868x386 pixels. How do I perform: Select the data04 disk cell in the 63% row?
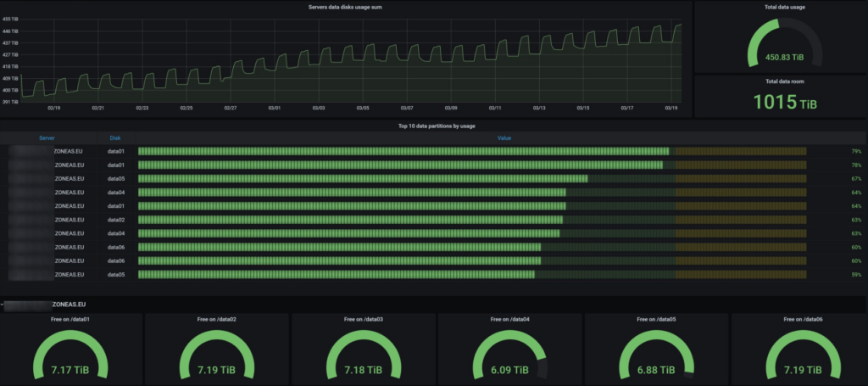(x=115, y=233)
